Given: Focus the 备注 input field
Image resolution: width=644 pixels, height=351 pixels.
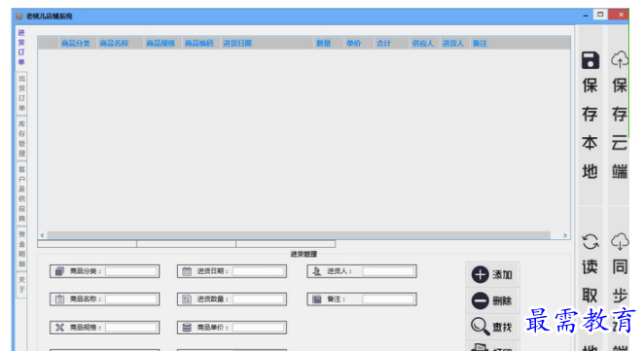Looking at the screenshot, I should click(x=388, y=299).
